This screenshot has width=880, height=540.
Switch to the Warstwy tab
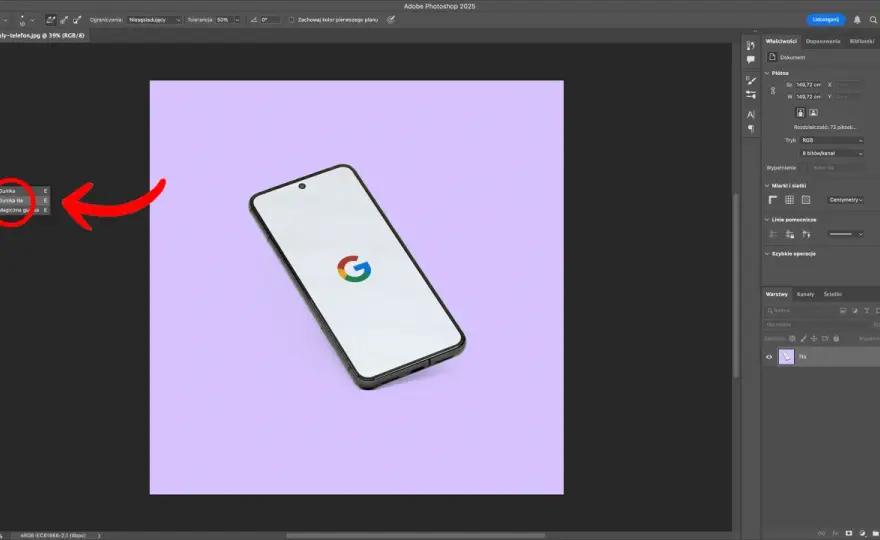point(777,294)
